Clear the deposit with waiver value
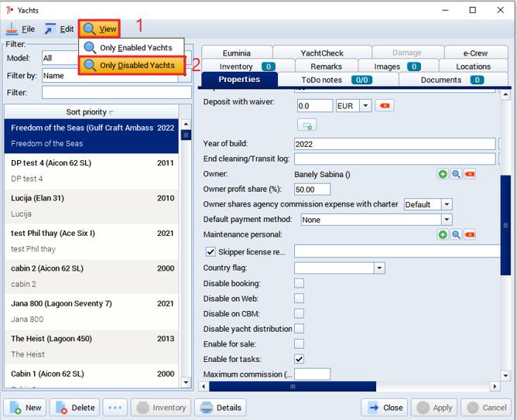 (x=385, y=106)
